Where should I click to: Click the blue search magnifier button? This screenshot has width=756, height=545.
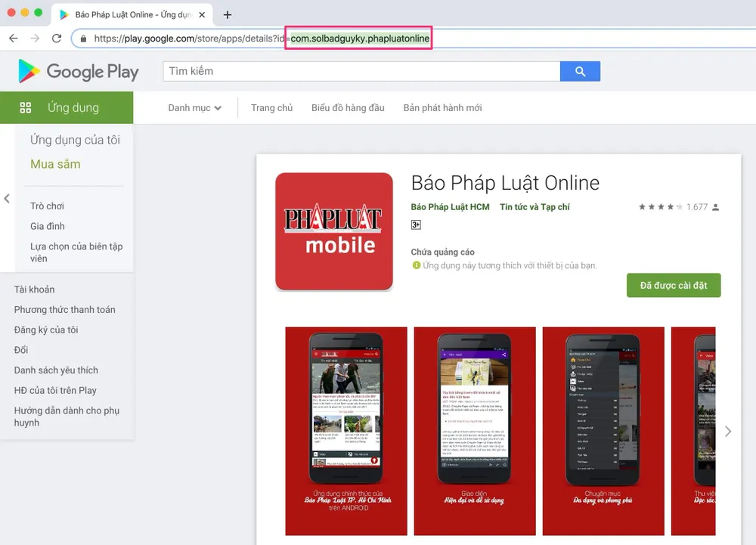(x=580, y=71)
